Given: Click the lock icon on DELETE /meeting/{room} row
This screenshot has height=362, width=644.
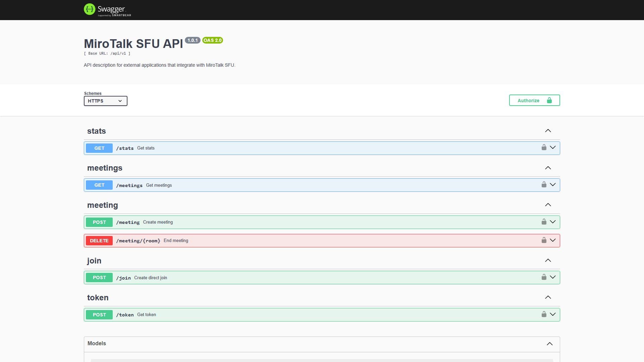Looking at the screenshot, I should pos(544,240).
